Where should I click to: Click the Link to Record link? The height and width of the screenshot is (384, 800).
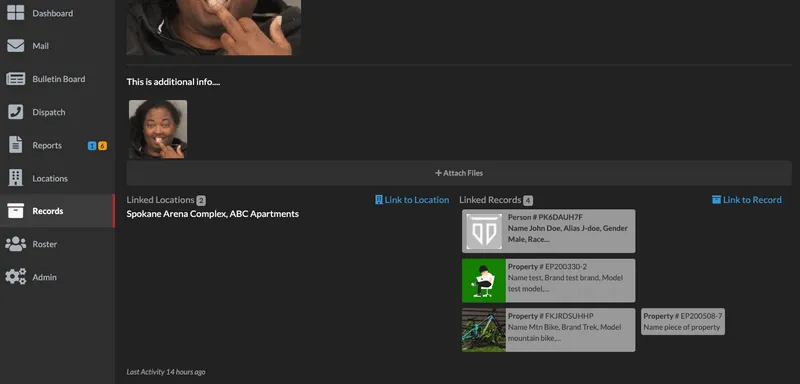click(x=746, y=200)
